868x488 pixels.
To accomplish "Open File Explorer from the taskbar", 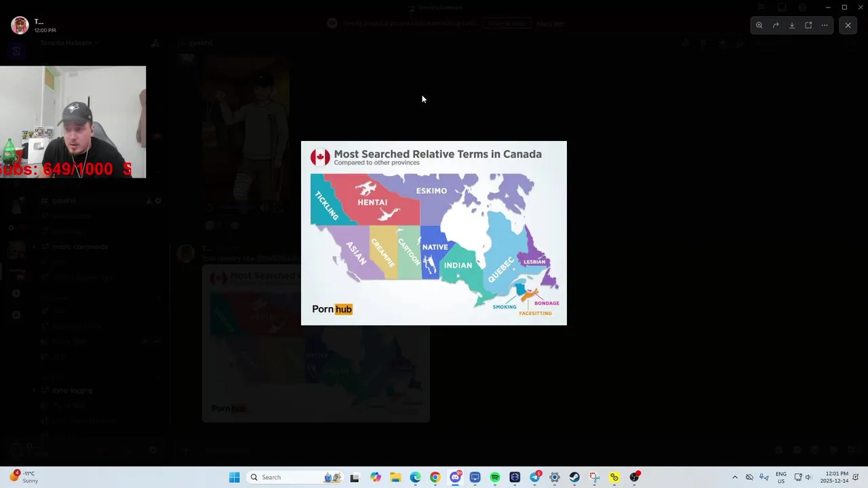I will click(x=395, y=477).
